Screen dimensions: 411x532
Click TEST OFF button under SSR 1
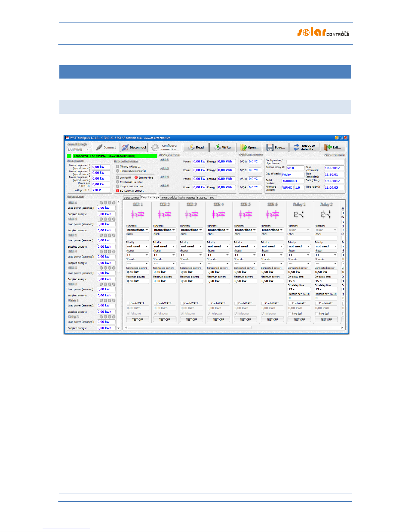pos(138,320)
